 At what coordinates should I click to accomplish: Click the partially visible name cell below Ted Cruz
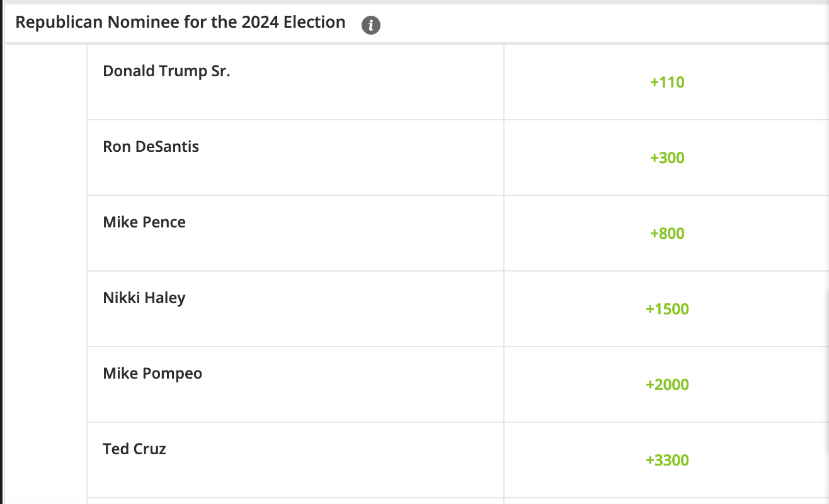click(x=295, y=501)
